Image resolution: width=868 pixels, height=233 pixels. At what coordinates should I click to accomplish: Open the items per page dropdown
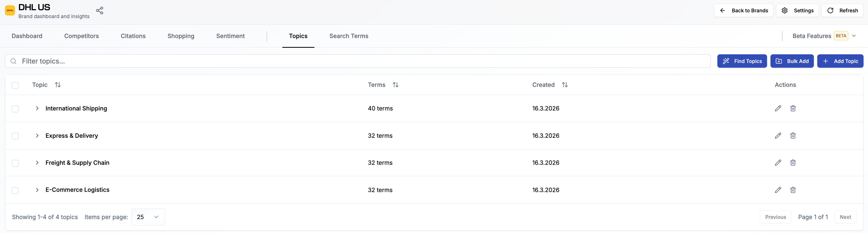(148, 217)
